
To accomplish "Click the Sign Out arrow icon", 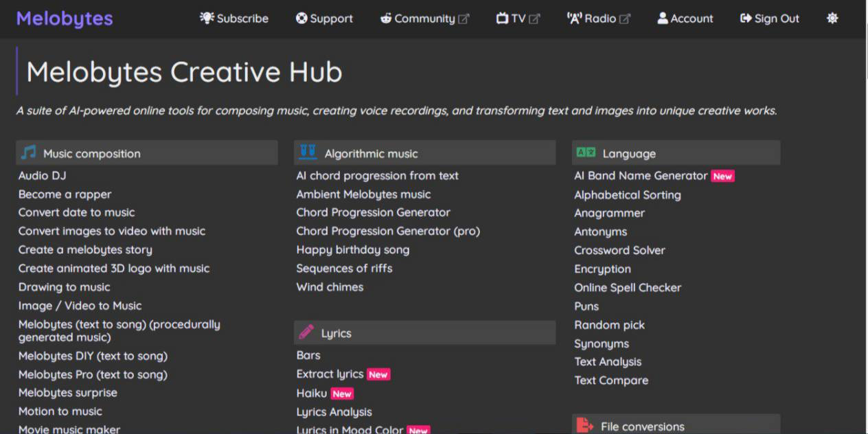I will pos(746,19).
